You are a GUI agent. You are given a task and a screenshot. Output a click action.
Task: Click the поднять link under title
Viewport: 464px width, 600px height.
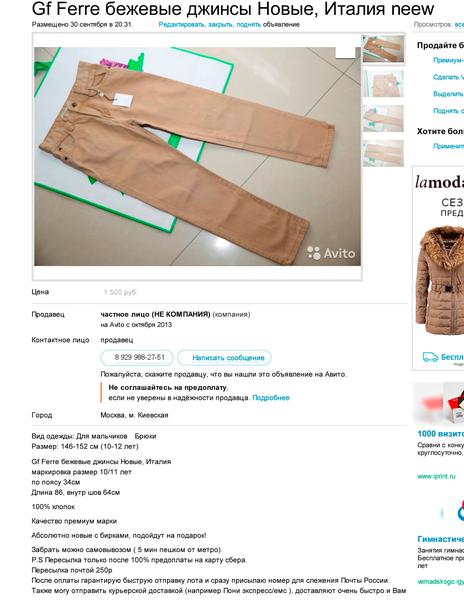(249, 24)
